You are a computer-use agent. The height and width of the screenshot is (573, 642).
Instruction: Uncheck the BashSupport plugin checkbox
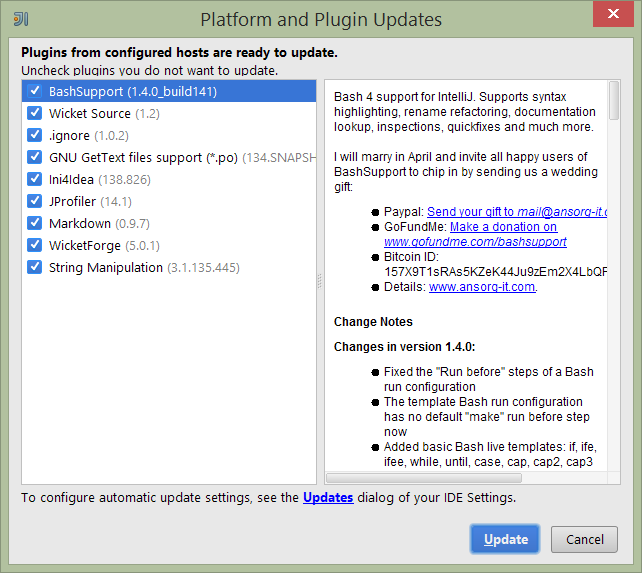[35, 91]
